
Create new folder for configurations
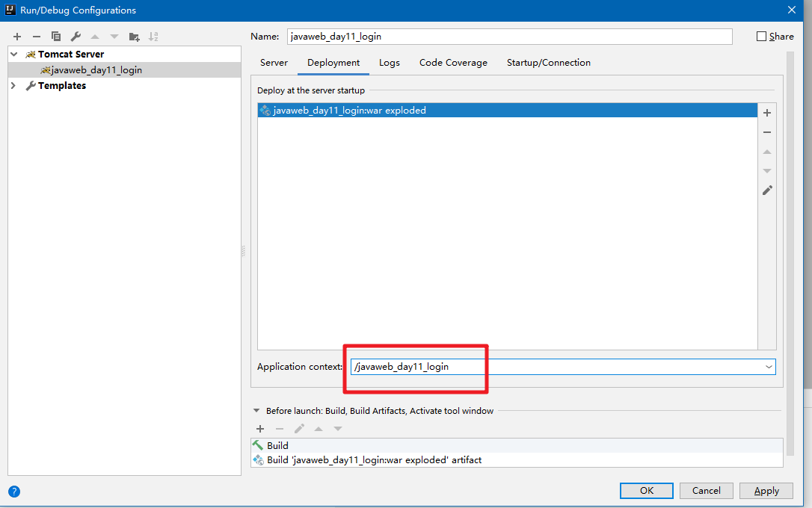point(134,37)
